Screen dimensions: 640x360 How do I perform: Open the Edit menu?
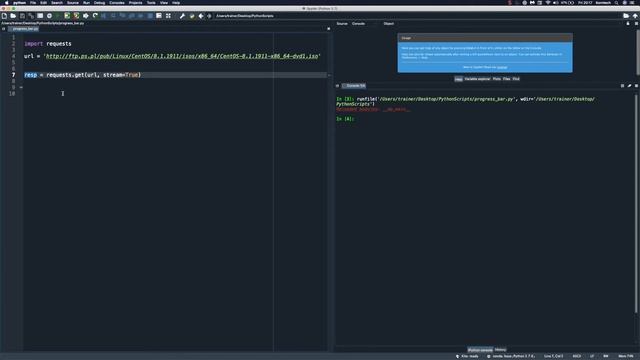43,2
